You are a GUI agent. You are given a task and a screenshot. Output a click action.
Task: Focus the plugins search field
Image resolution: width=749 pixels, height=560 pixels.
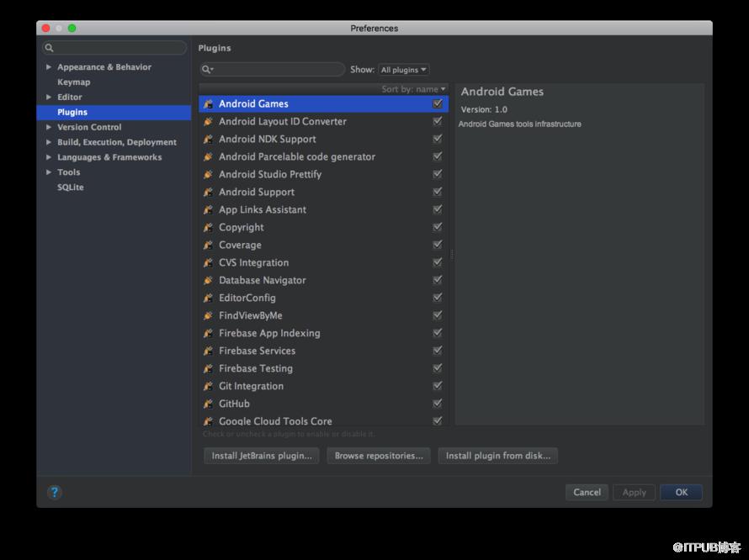(273, 70)
